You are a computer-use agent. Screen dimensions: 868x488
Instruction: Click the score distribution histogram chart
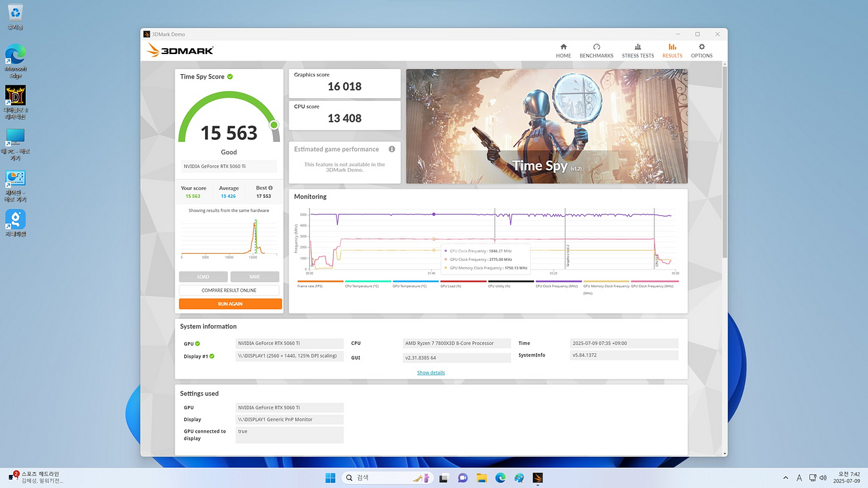pos(229,238)
